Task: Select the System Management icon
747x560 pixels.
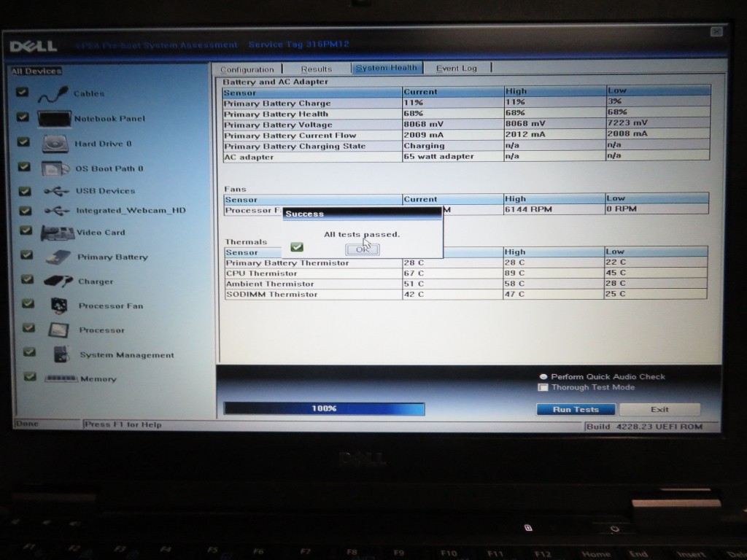Action: pyautogui.click(x=62, y=355)
